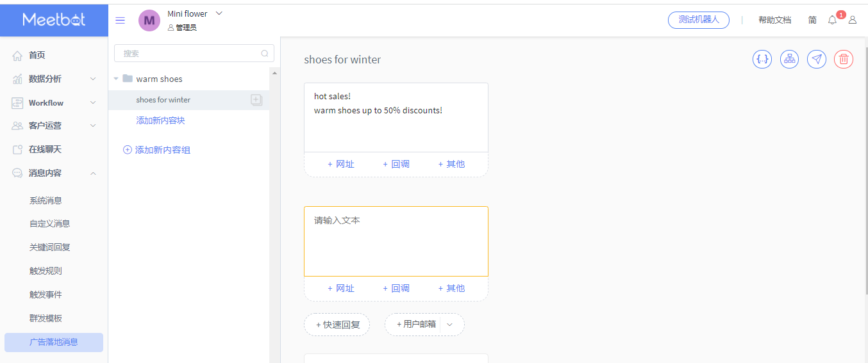868x363 pixels.
Task: Open the flow structure tree icon
Action: [x=790, y=60]
